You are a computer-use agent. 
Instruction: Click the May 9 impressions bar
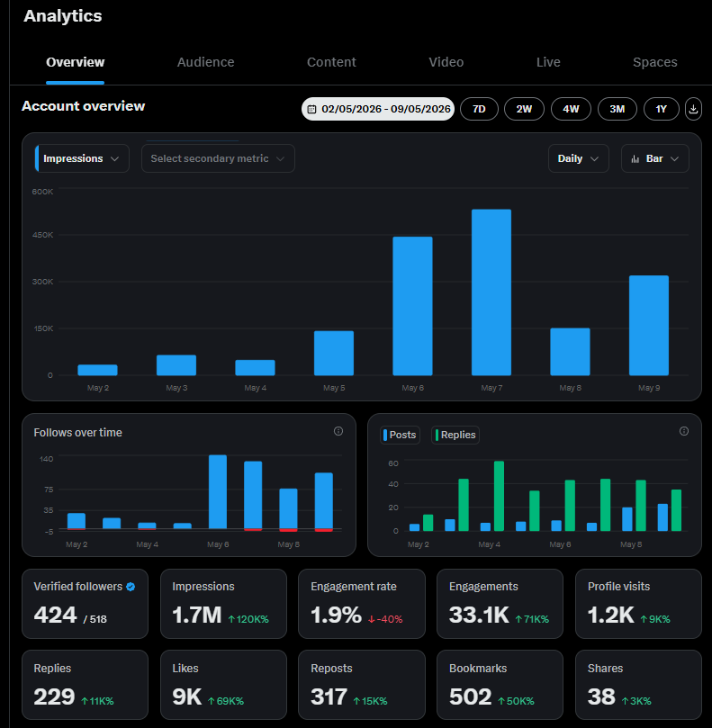coord(649,326)
